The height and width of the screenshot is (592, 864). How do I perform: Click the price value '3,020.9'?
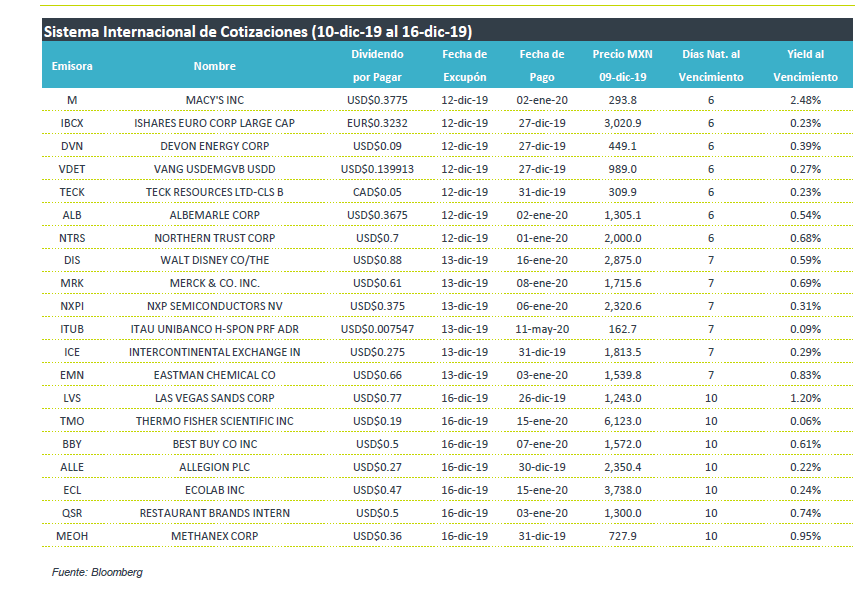point(623,123)
